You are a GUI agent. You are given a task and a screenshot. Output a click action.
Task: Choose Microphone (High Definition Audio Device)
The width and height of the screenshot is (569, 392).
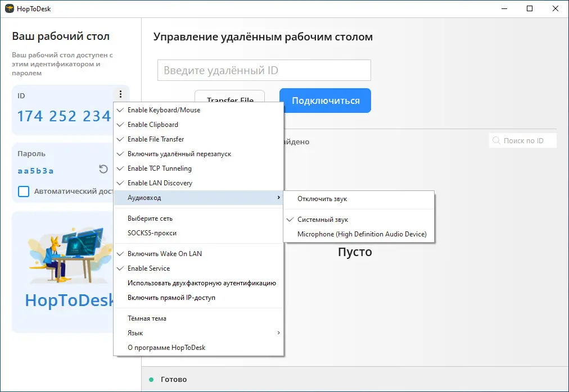359,234
